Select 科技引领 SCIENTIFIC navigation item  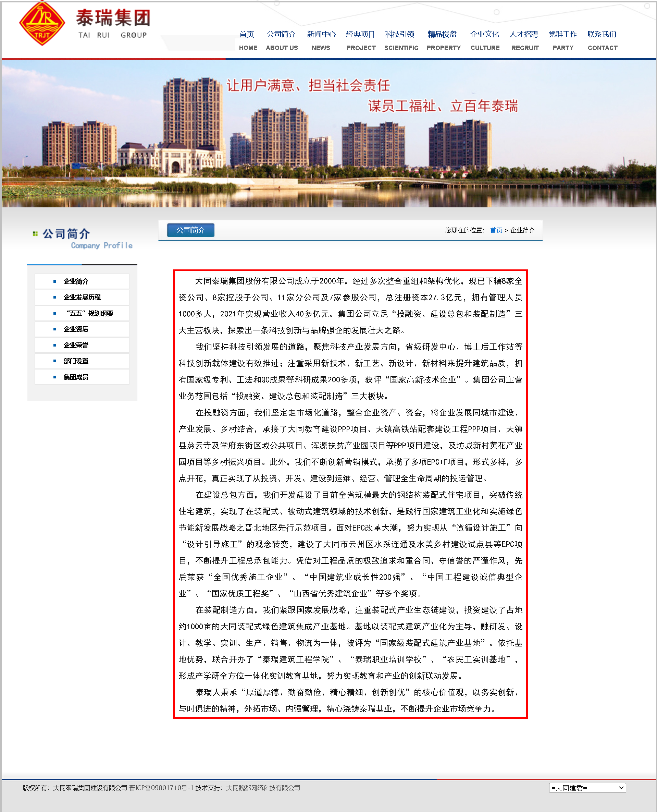[x=401, y=40]
